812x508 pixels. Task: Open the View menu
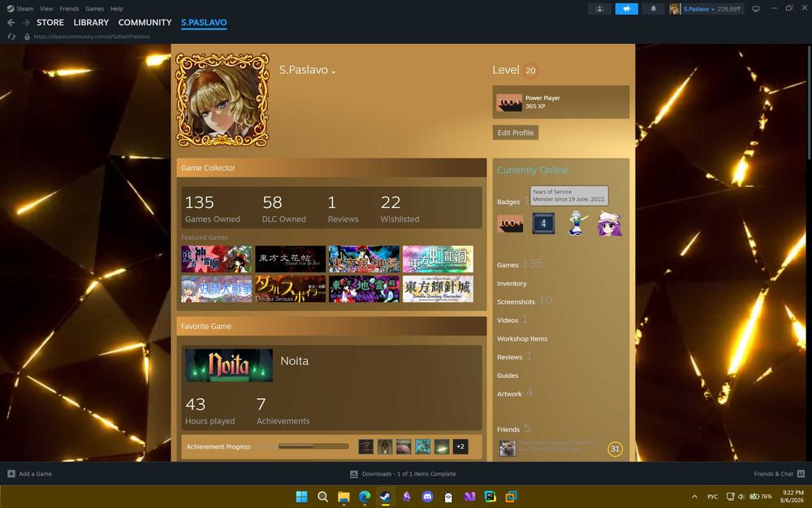46,9
